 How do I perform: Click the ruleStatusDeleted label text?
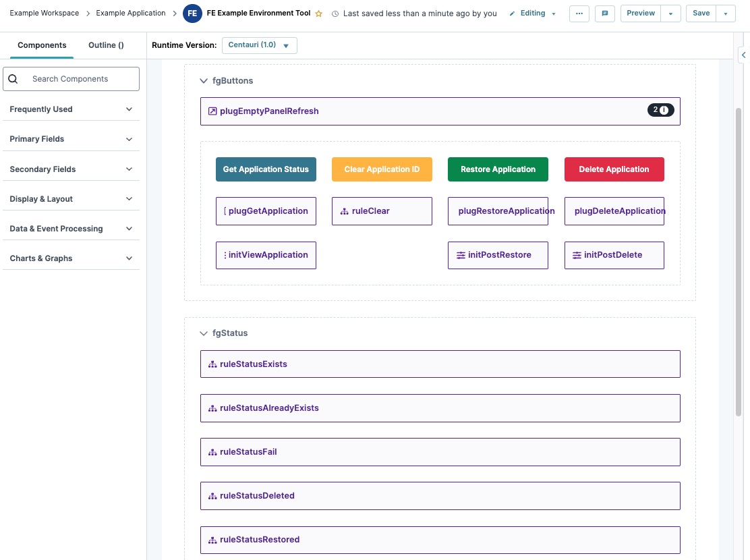[x=257, y=496]
